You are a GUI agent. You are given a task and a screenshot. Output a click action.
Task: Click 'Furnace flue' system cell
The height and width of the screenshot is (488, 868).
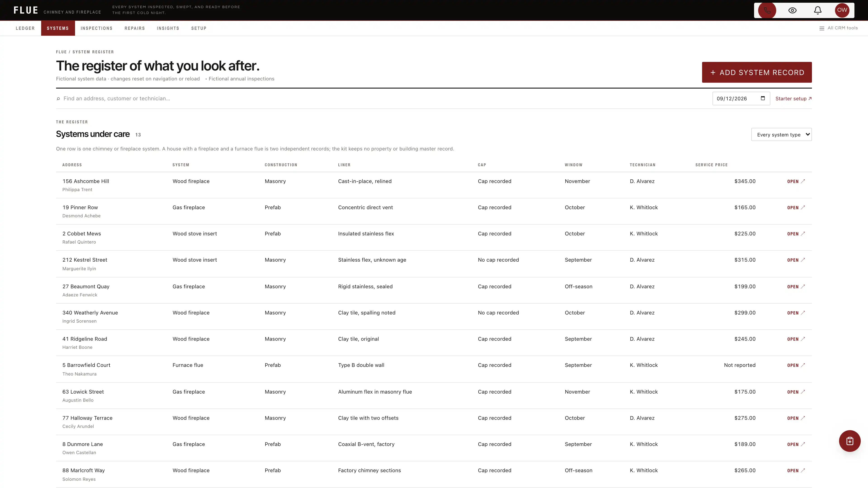pos(188,365)
